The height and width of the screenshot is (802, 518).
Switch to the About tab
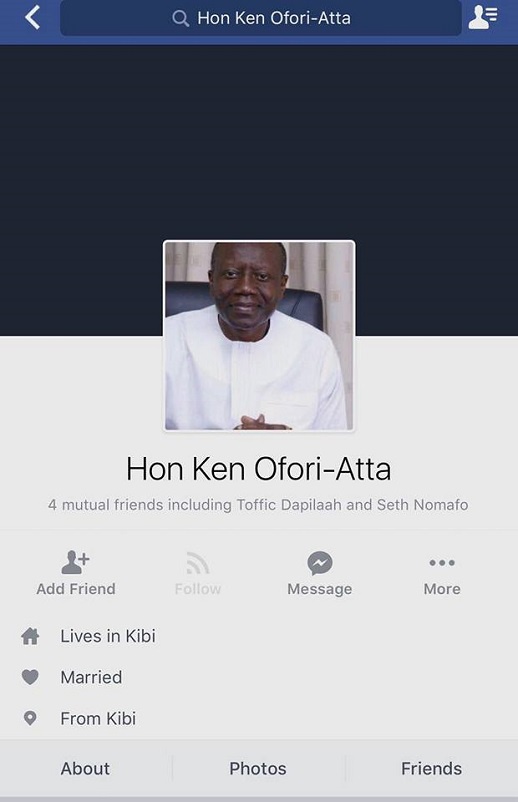pos(85,768)
